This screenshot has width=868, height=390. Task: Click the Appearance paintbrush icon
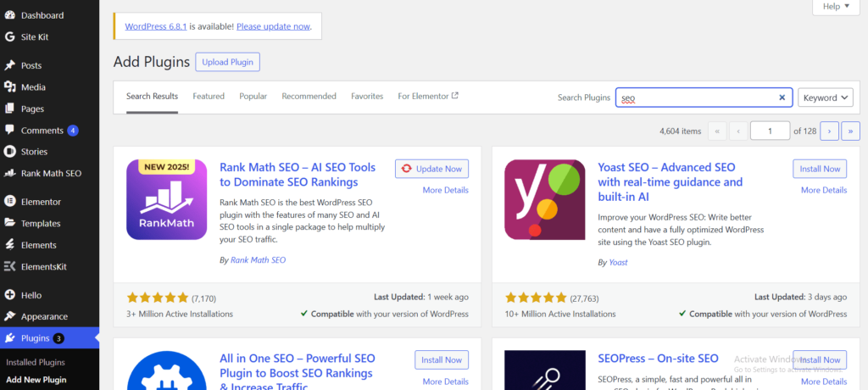coord(9,316)
